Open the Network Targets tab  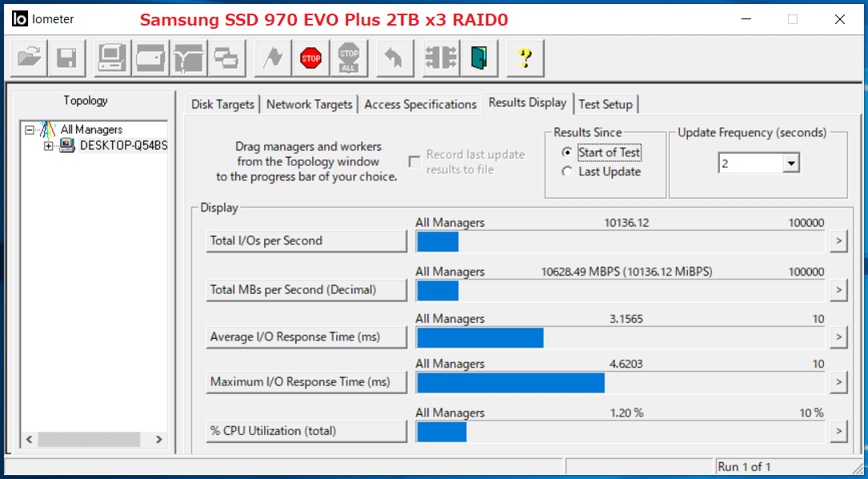309,105
